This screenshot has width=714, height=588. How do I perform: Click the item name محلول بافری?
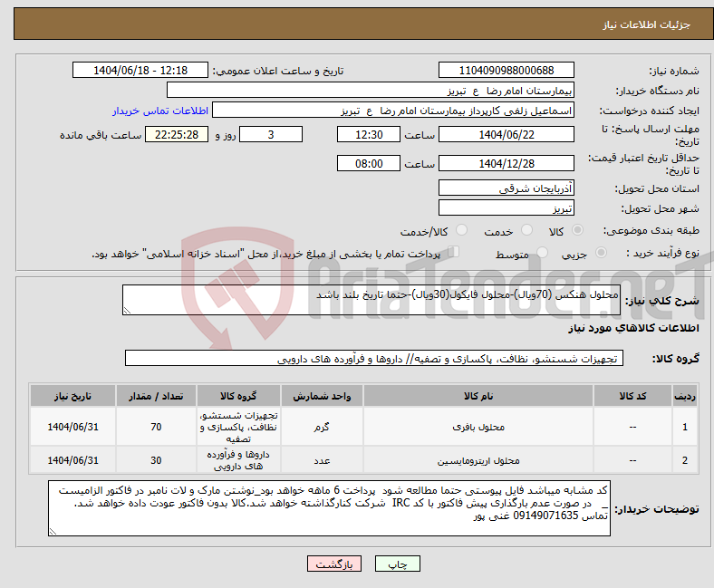(478, 428)
